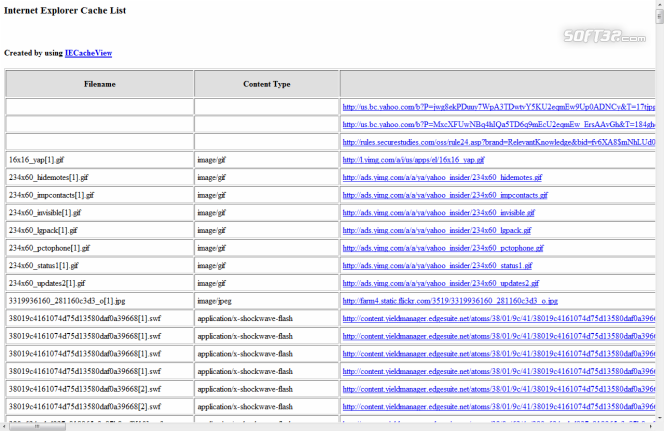Click the vertical scrollbar thumb
The height and width of the screenshot is (431, 664).
point(659,17)
